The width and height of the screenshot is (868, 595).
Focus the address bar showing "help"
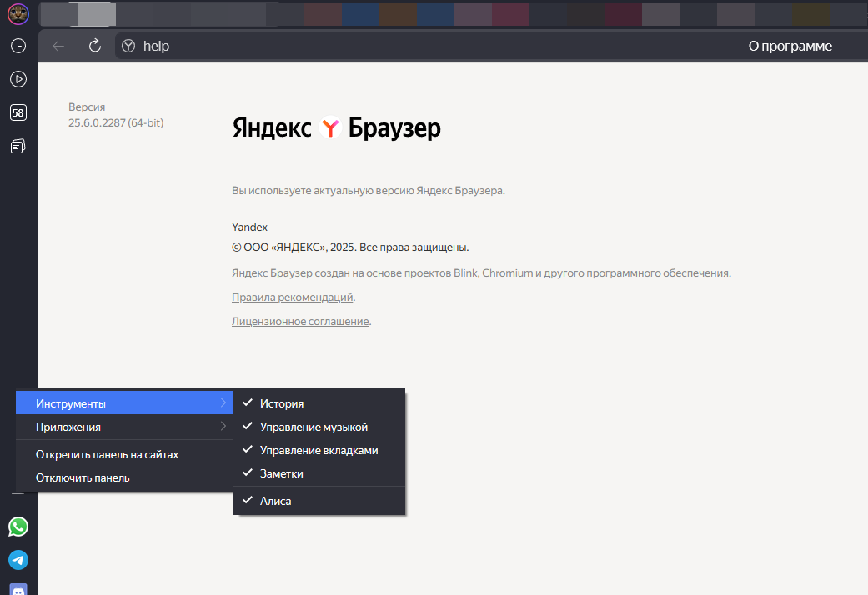pos(432,46)
